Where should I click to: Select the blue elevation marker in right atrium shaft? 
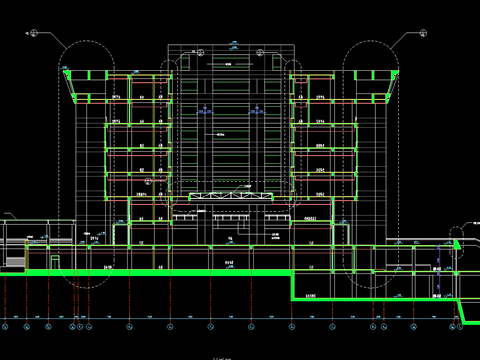[x=257, y=110]
